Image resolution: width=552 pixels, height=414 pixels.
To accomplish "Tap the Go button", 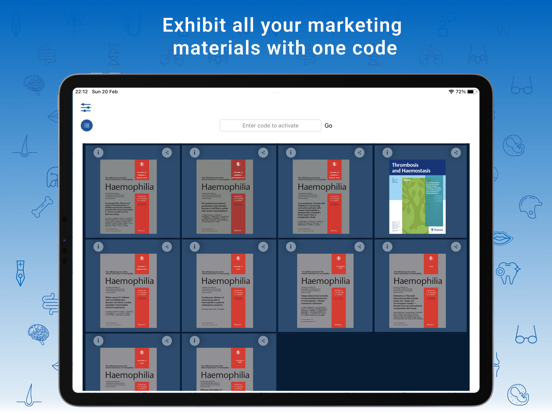I will pyautogui.click(x=328, y=126).
